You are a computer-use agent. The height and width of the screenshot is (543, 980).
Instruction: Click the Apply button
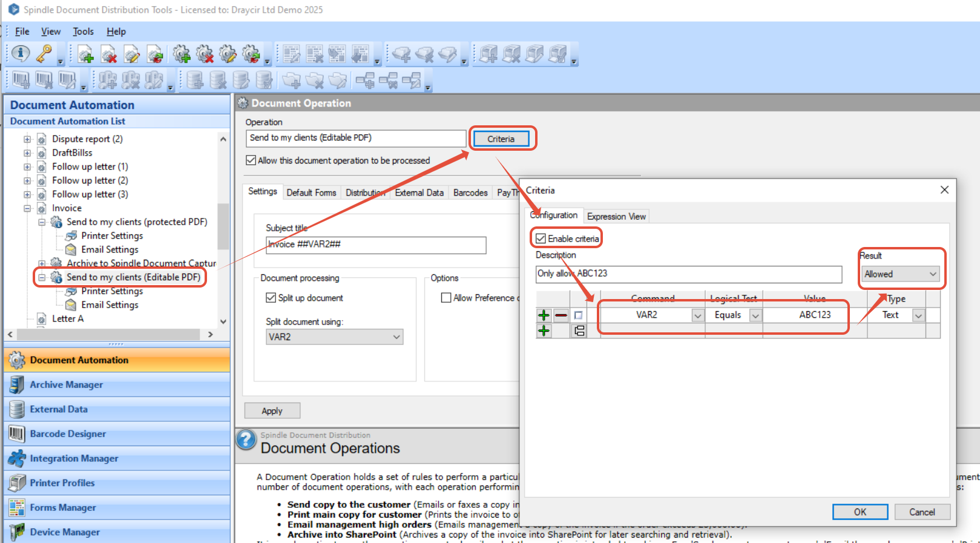[x=272, y=410]
